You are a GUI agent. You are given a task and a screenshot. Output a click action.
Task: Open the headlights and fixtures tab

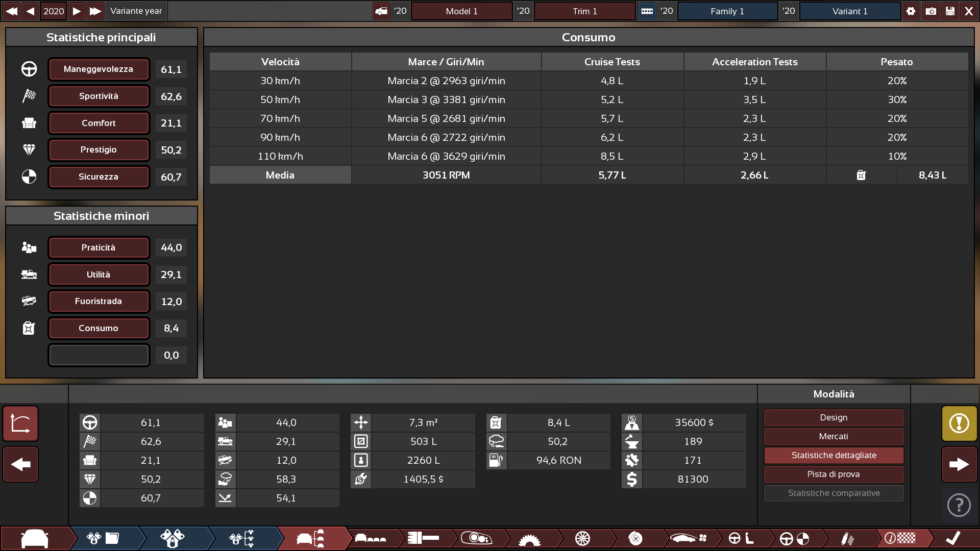pos(477,538)
